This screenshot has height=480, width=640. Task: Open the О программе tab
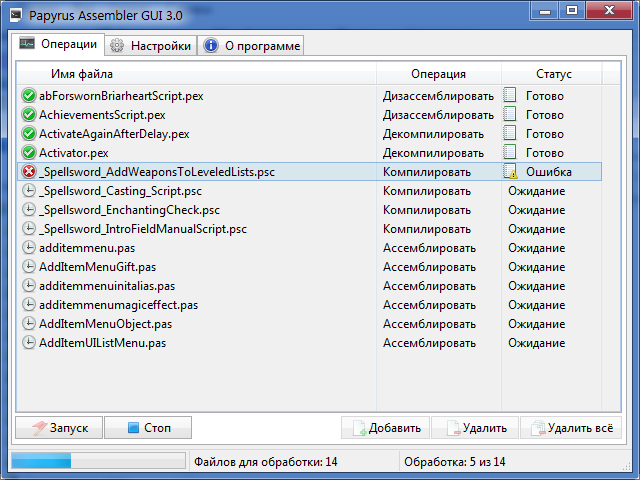250,45
